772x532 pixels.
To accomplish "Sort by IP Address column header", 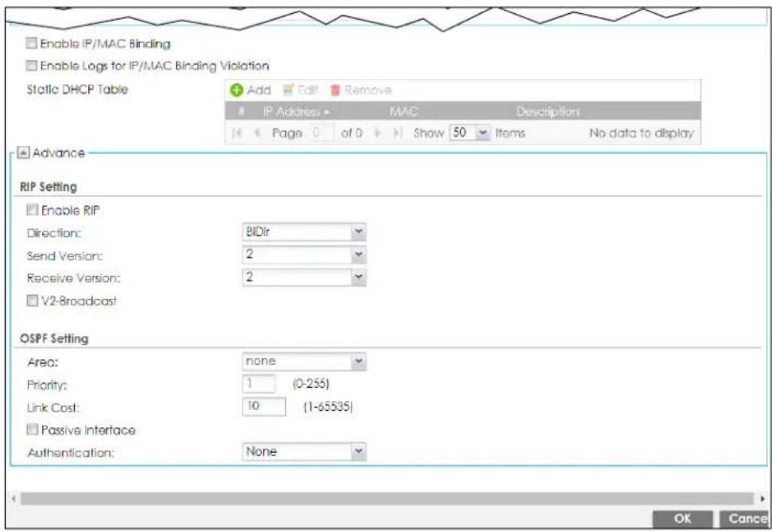I will (x=296, y=112).
